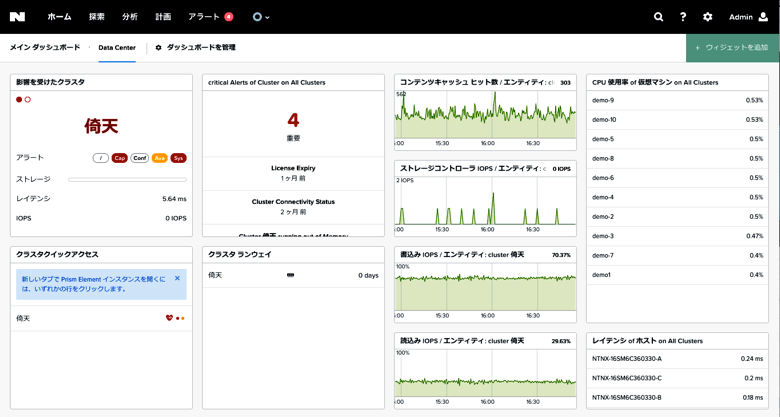
Task: Open the 探索 menu
Action: pos(96,17)
